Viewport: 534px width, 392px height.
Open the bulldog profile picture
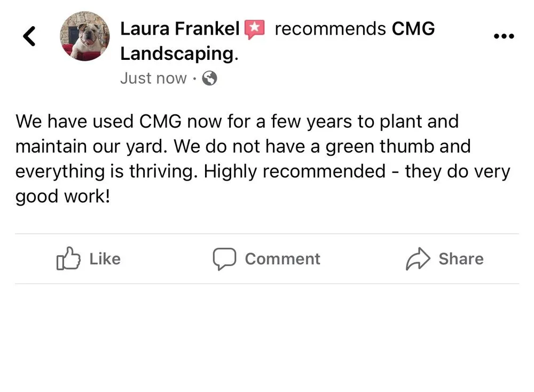85,36
